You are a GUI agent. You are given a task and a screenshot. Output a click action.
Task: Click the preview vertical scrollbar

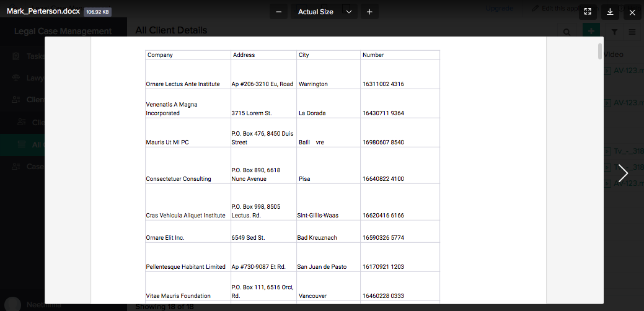(600, 51)
